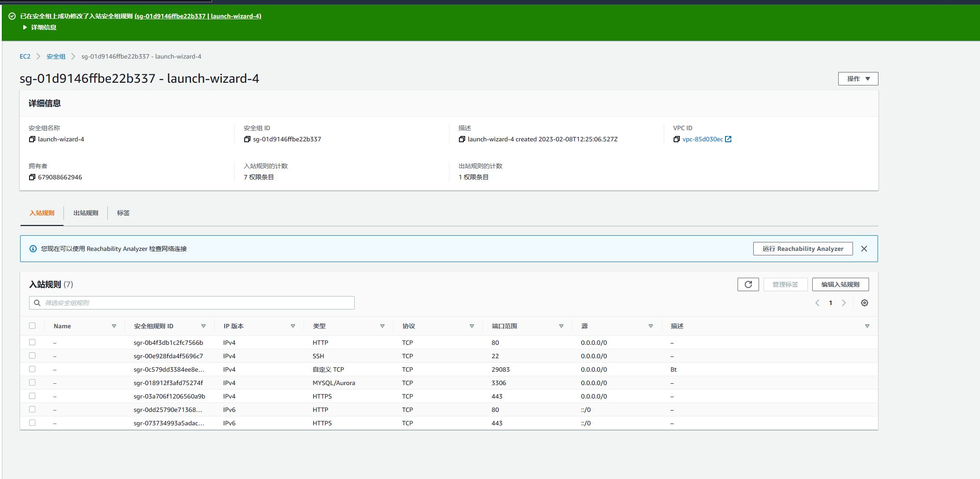Click the 7 权限条目 inbound count
This screenshot has width=980, height=479.
(x=259, y=177)
